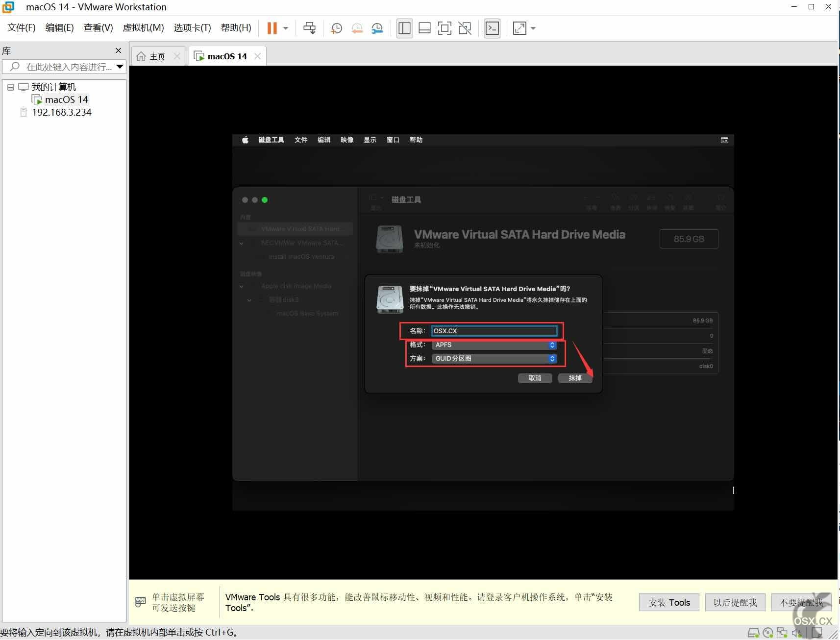Screen dimensions: 840x640
Task: Collapse the Apple disk image Media entry
Action: (242, 286)
